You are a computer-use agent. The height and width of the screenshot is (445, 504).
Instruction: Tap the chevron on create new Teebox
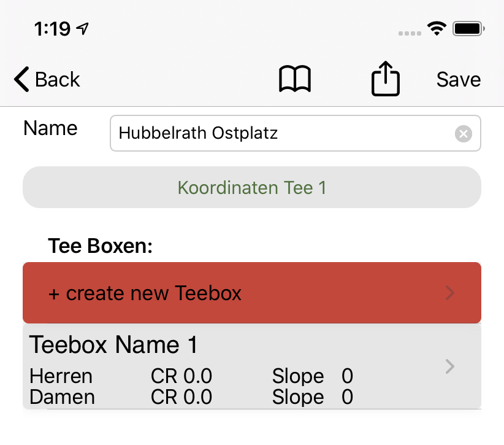[x=450, y=293]
